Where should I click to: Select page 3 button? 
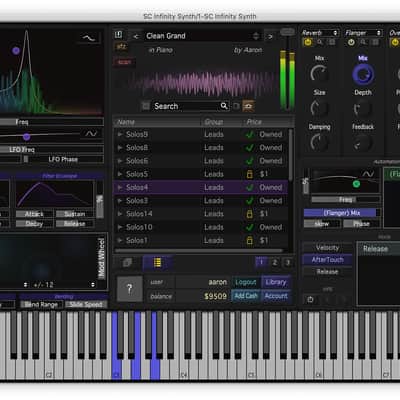(287, 263)
